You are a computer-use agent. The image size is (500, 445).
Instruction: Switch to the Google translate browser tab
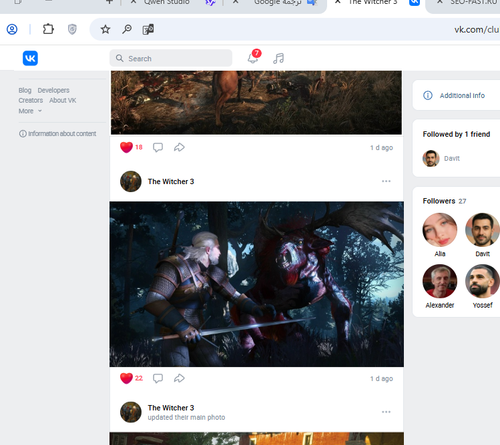[275, 3]
